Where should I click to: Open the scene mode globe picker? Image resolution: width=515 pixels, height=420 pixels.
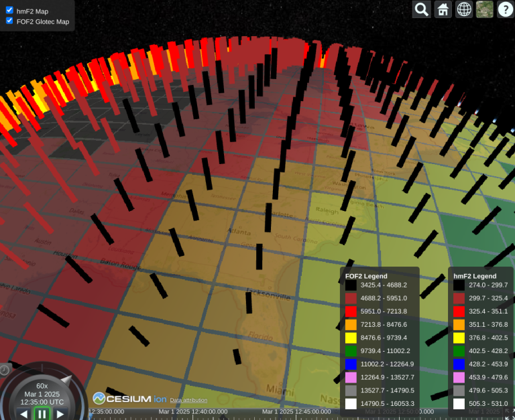[464, 9]
